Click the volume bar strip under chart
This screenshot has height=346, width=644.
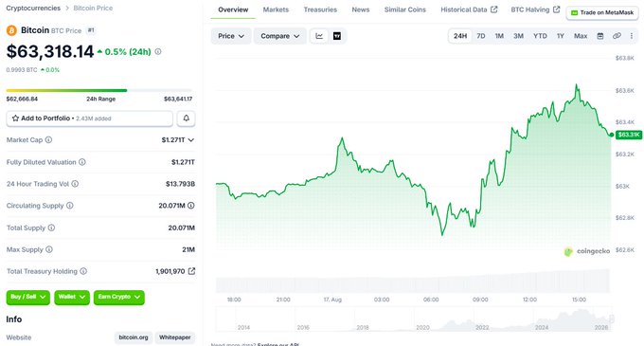click(412, 282)
